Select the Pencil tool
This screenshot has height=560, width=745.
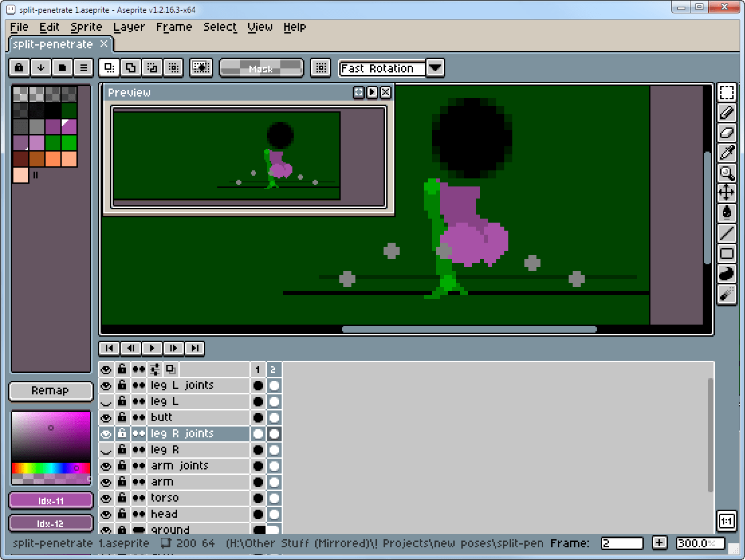726,113
